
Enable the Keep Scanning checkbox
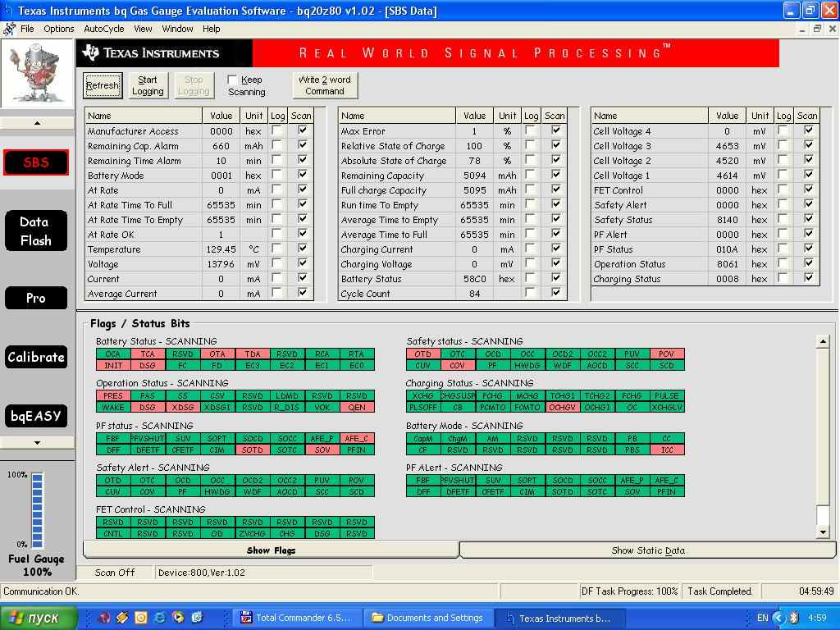[232, 80]
